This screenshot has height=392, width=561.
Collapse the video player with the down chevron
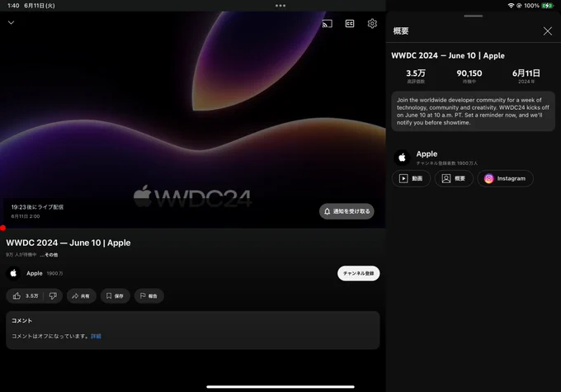pos(11,22)
